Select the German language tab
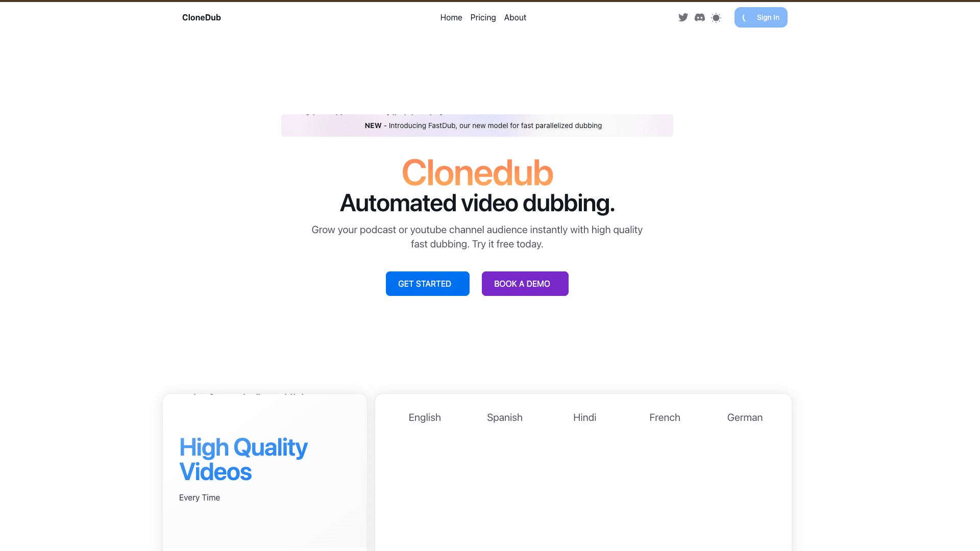980x551 pixels. tap(745, 417)
